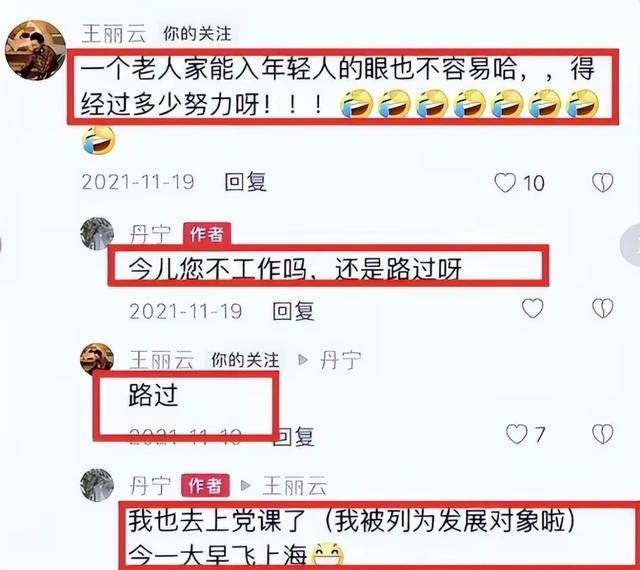Open replied-to user 王丽云 in last reply
The width and height of the screenshot is (640, 570).
point(295,486)
